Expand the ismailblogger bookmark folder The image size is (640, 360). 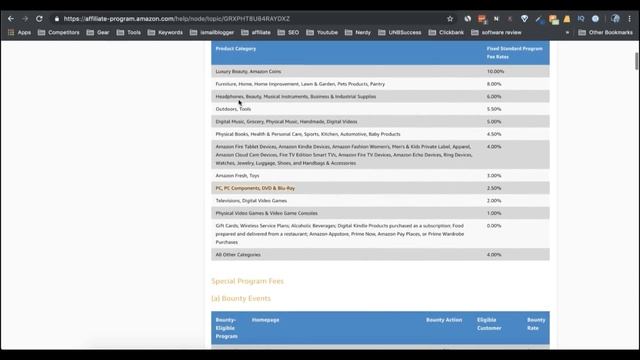211,32
